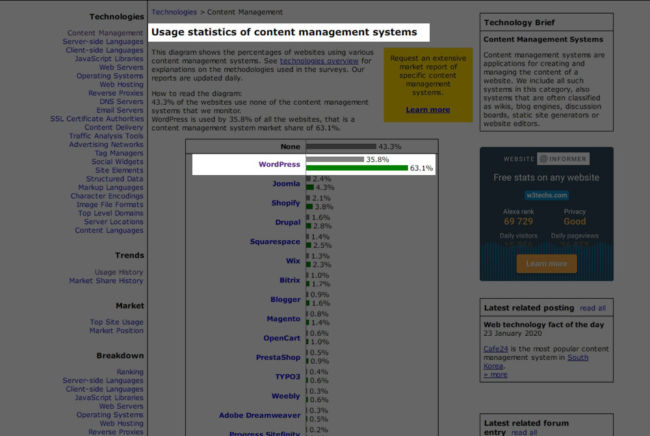Open Character Encodings link

pyautogui.click(x=107, y=196)
